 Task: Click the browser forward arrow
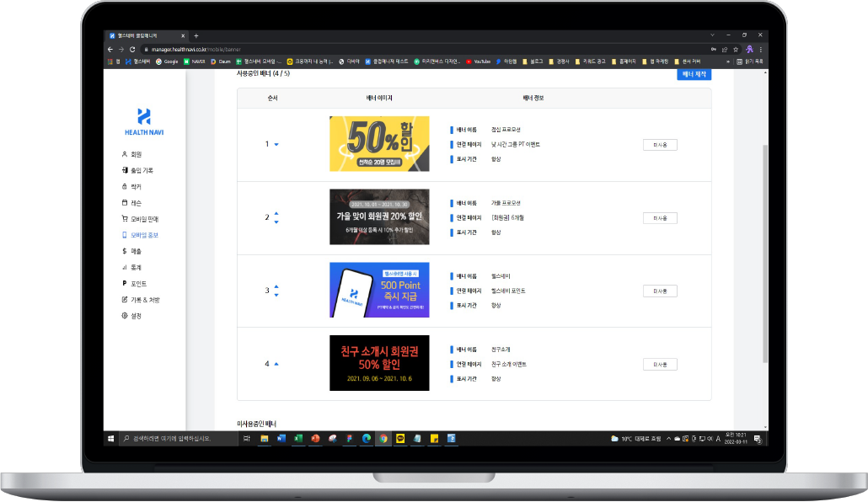(x=121, y=49)
